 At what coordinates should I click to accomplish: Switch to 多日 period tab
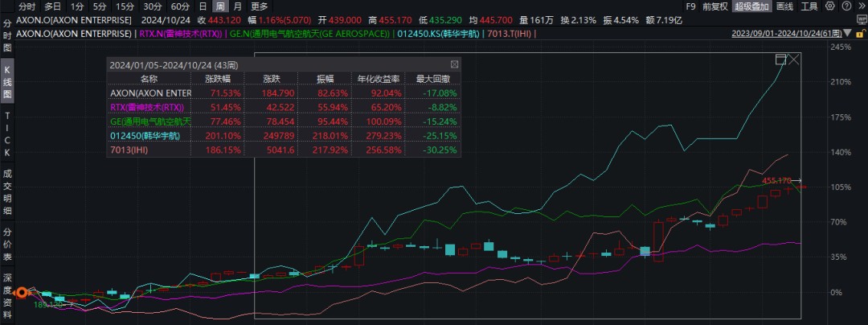(52, 6)
